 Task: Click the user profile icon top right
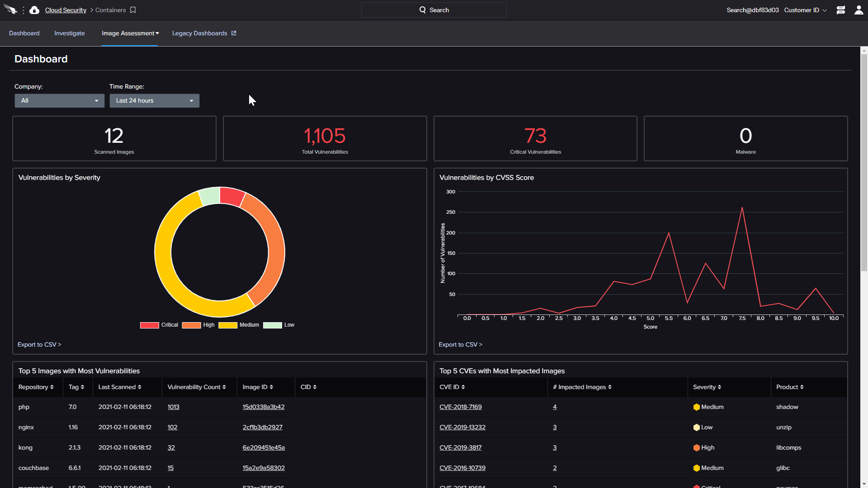[x=859, y=9]
